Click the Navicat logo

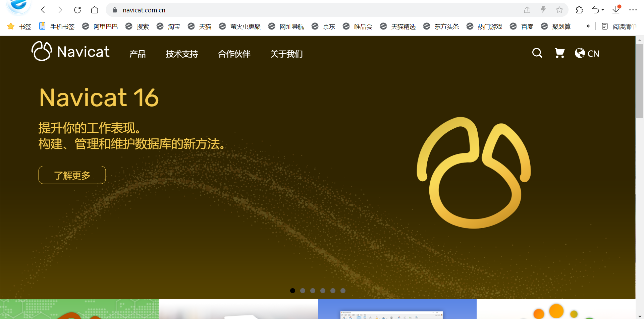(70, 51)
